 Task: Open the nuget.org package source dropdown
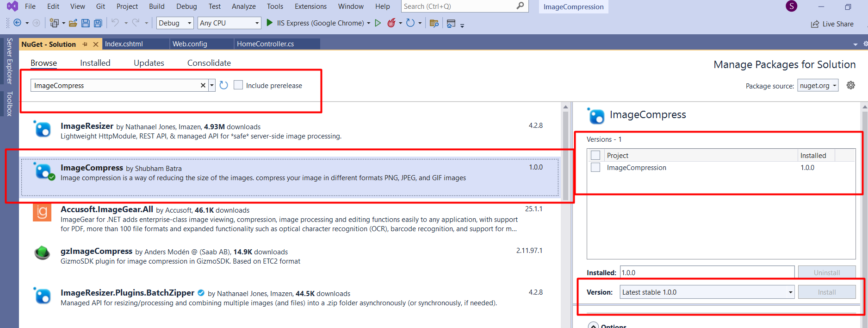tap(818, 85)
